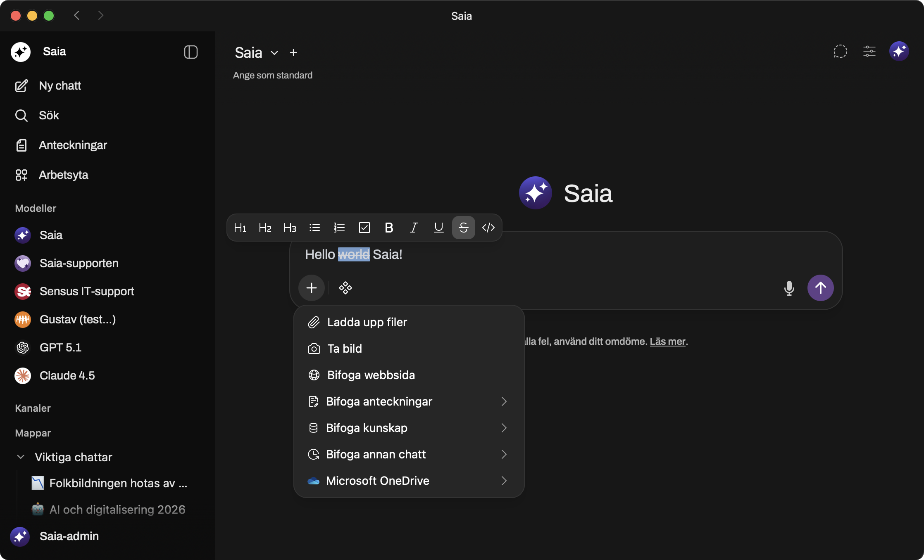Image resolution: width=924 pixels, height=560 pixels.
Task: Click the microphone voice input icon
Action: 789,288
